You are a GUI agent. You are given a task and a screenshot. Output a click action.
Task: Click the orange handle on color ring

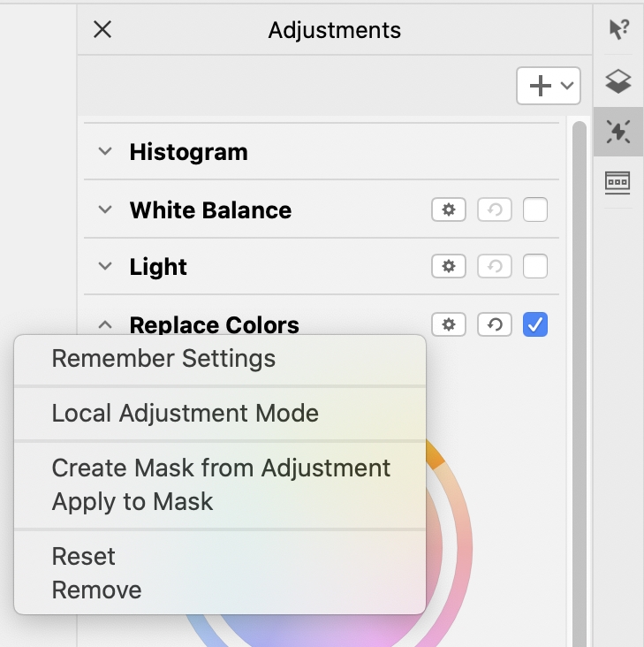coord(433,456)
